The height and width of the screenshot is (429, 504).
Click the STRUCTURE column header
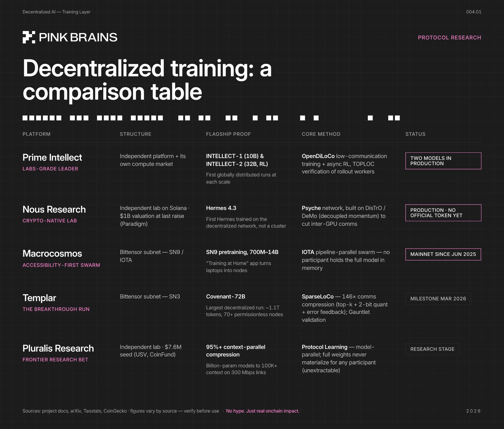[x=135, y=134]
